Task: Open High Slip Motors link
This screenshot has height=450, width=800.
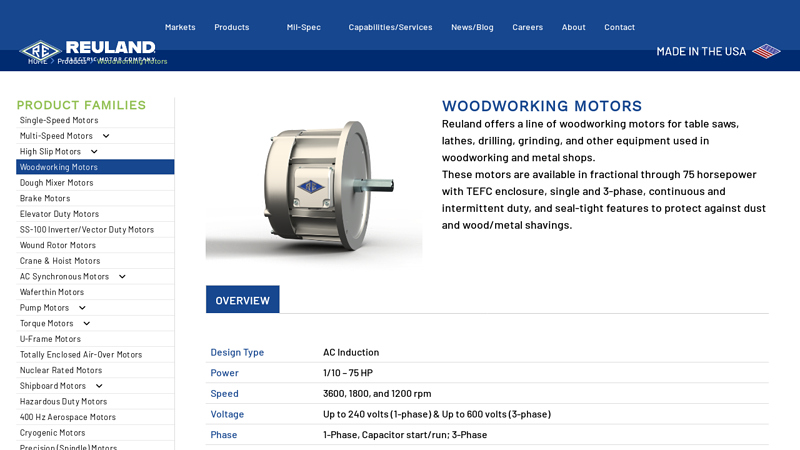Action: click(50, 152)
